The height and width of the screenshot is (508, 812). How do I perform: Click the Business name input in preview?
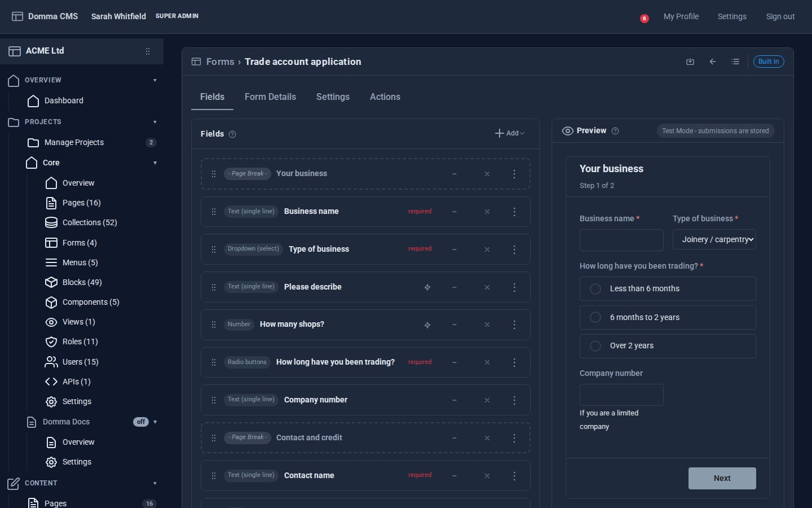(621, 240)
